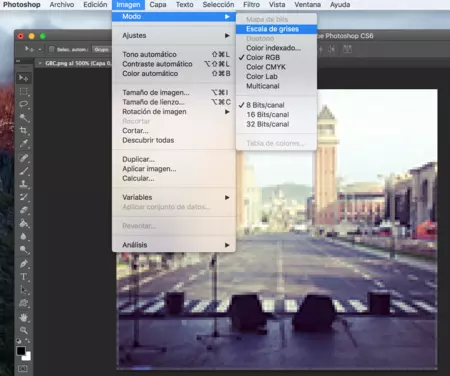Open the Ventana menu

pos(307,5)
